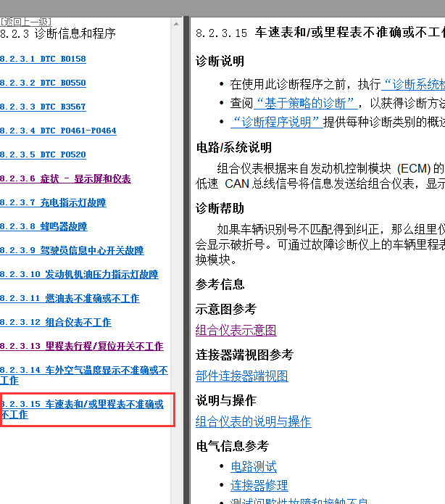
Task: Select the 8.2.3 诊断信息和程序 heading text
Action: (58, 34)
